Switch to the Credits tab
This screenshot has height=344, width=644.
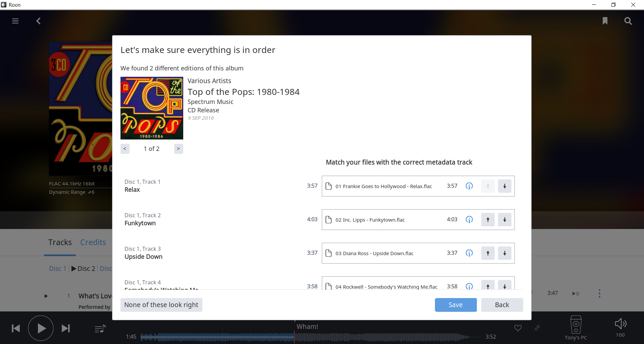93,242
